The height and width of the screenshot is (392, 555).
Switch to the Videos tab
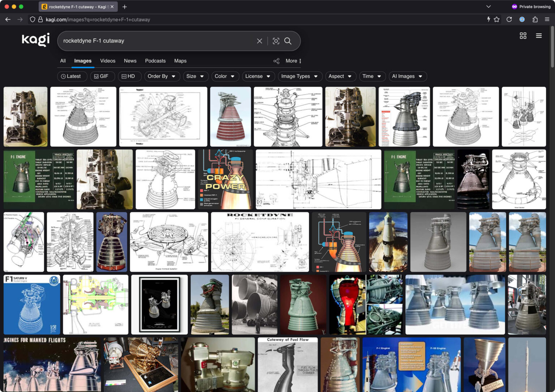point(108,61)
